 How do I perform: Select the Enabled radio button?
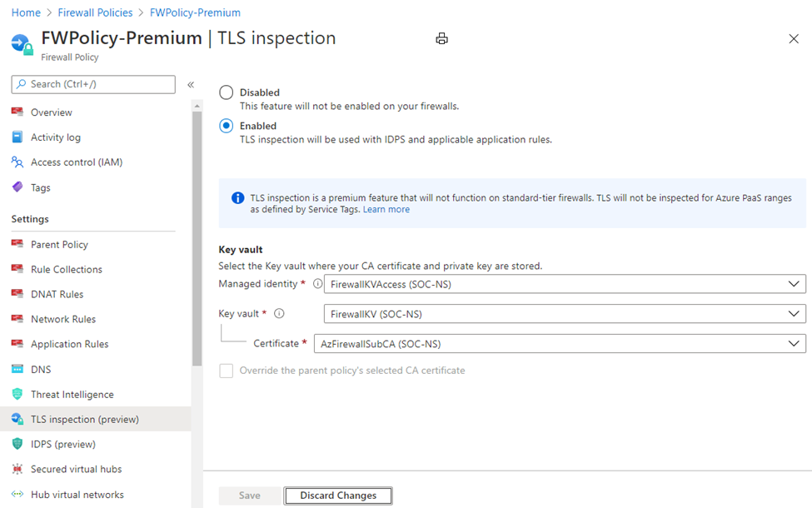(226, 126)
